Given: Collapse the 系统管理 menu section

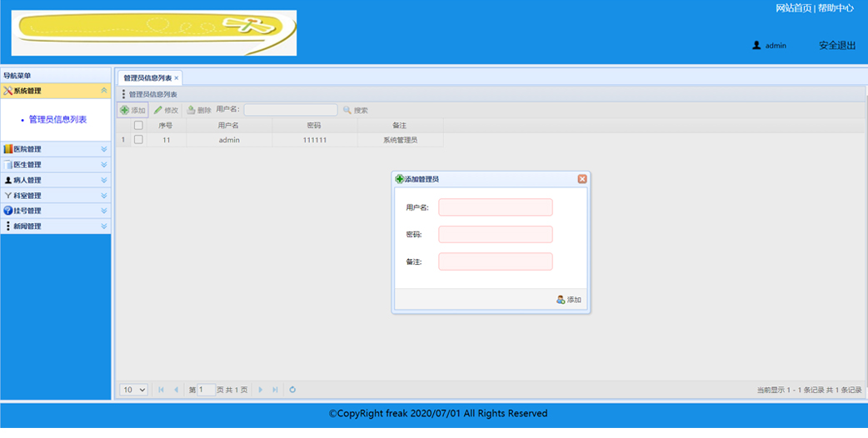Looking at the screenshot, I should pos(103,91).
